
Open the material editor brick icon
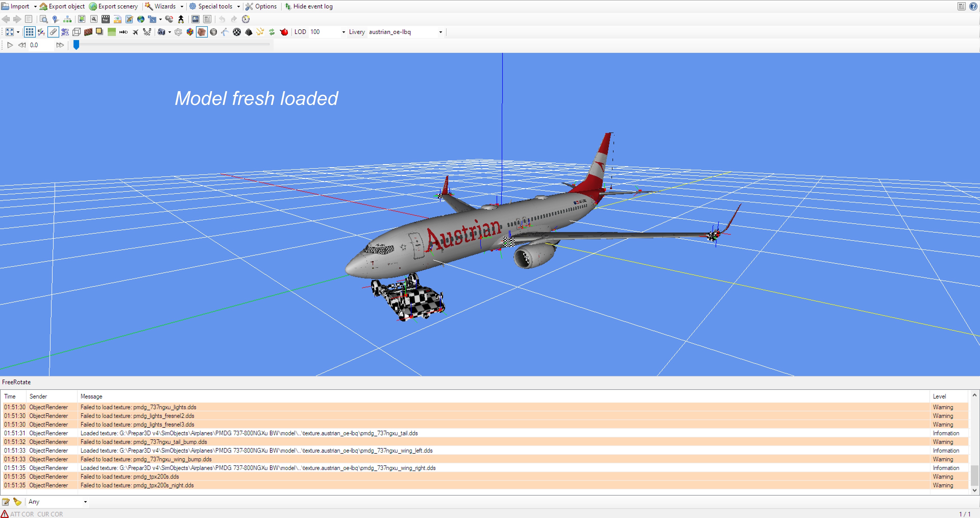tap(88, 32)
